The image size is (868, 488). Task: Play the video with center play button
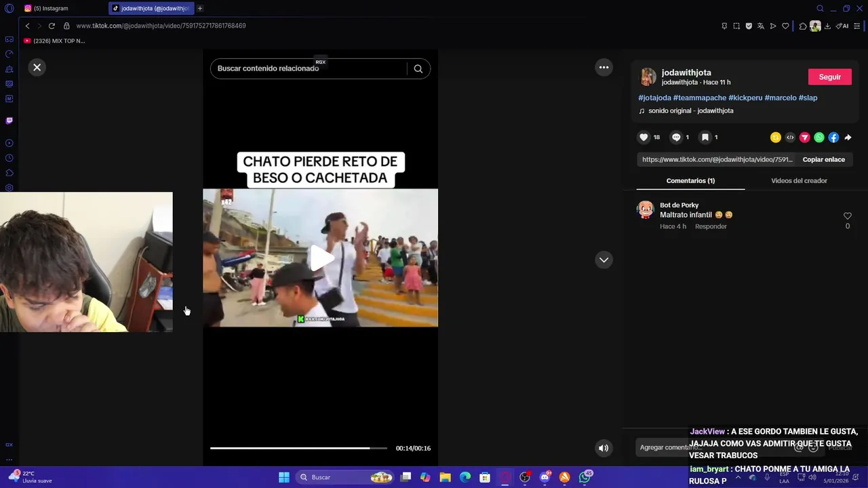pos(321,258)
